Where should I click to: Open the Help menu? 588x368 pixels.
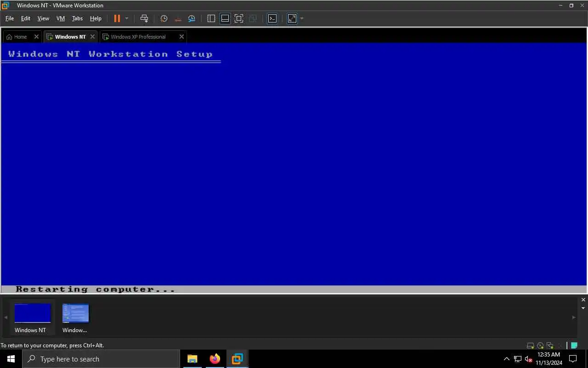pos(96,18)
